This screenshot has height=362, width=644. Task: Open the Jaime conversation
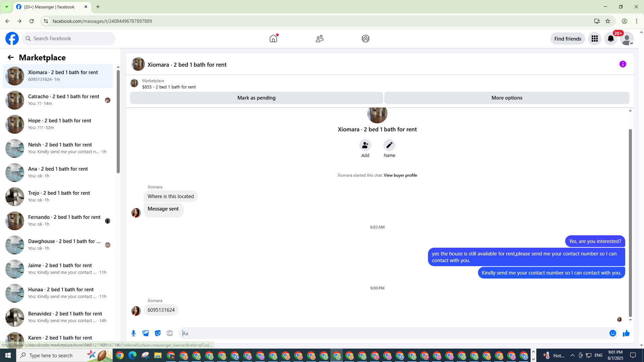[x=58, y=269]
